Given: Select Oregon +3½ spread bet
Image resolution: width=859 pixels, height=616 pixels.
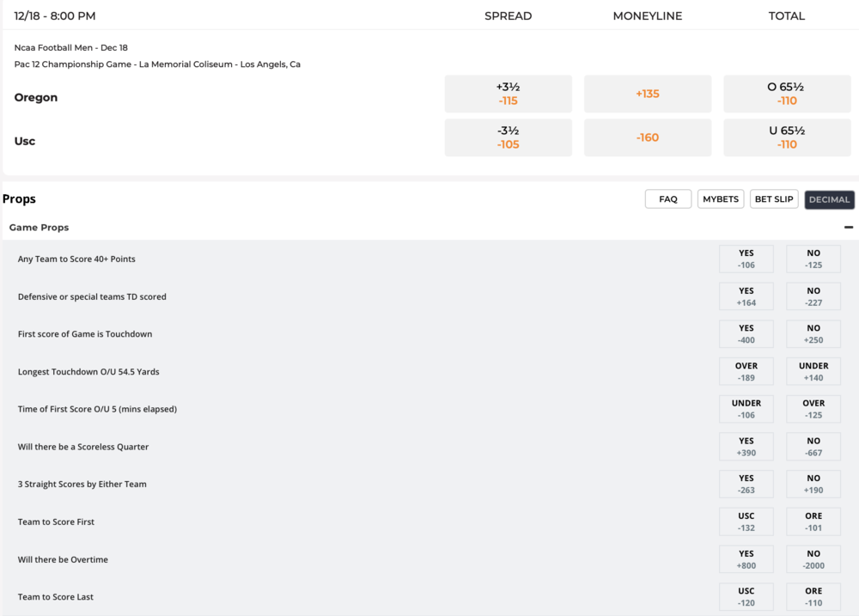Looking at the screenshot, I should point(508,94).
